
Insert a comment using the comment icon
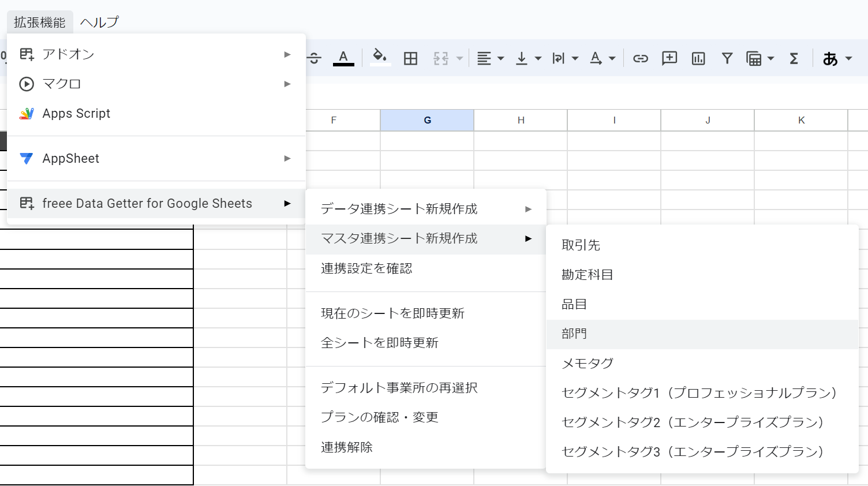[x=669, y=58]
